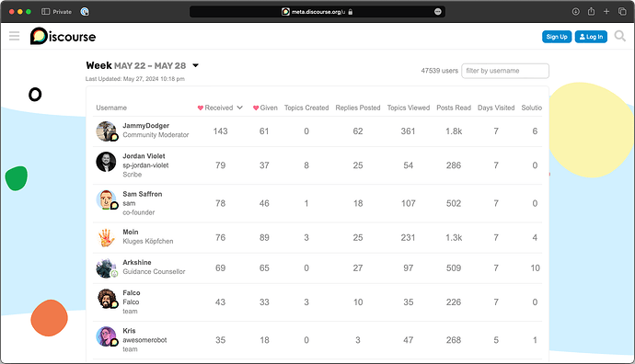The image size is (635, 364).
Task: Open the search magnifier icon
Action: pyautogui.click(x=619, y=36)
